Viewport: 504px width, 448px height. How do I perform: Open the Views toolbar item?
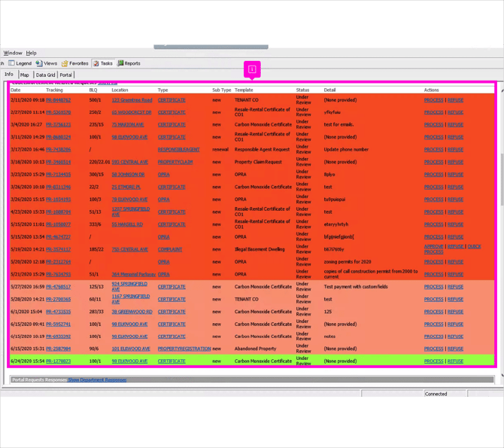[x=47, y=63]
